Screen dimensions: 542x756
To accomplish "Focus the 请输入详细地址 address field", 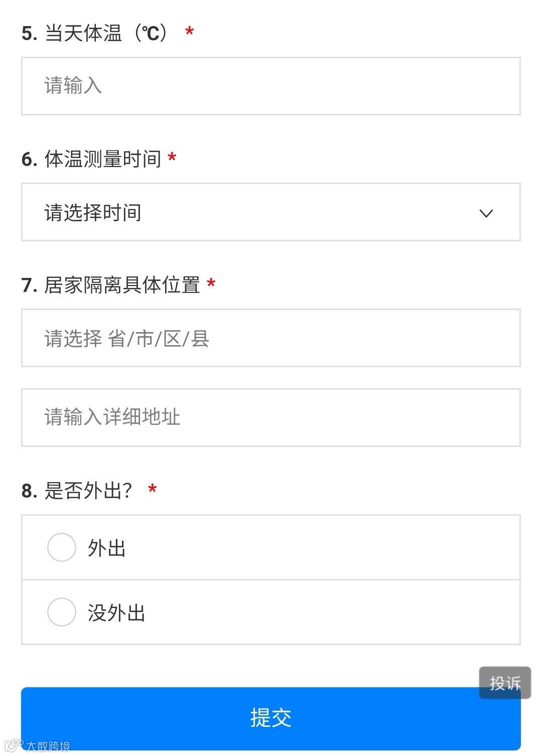I will [x=270, y=417].
